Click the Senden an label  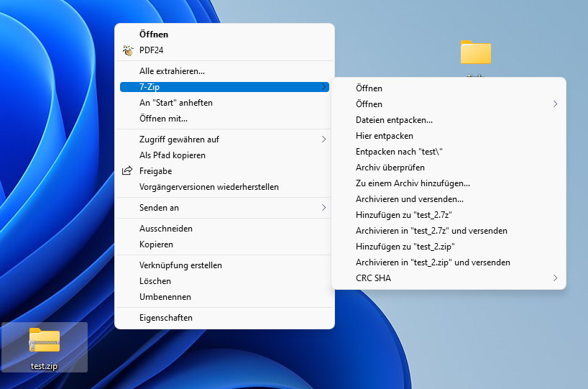pos(159,207)
